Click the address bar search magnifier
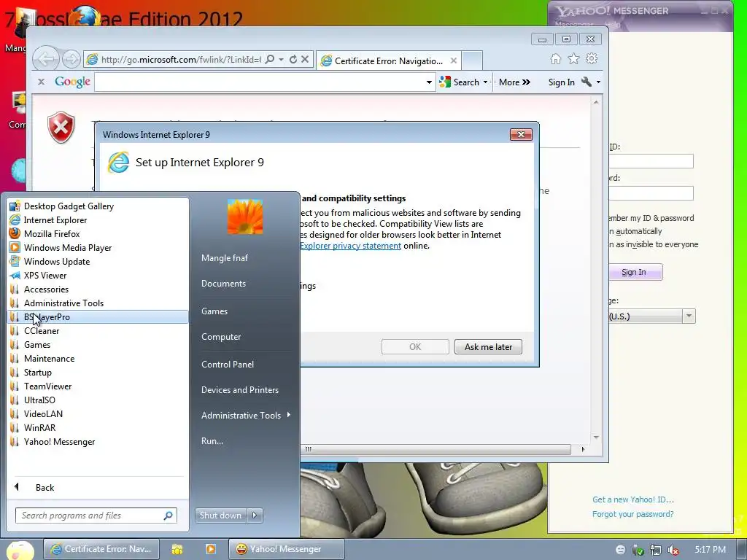The height and width of the screenshot is (560, 747). click(x=270, y=59)
